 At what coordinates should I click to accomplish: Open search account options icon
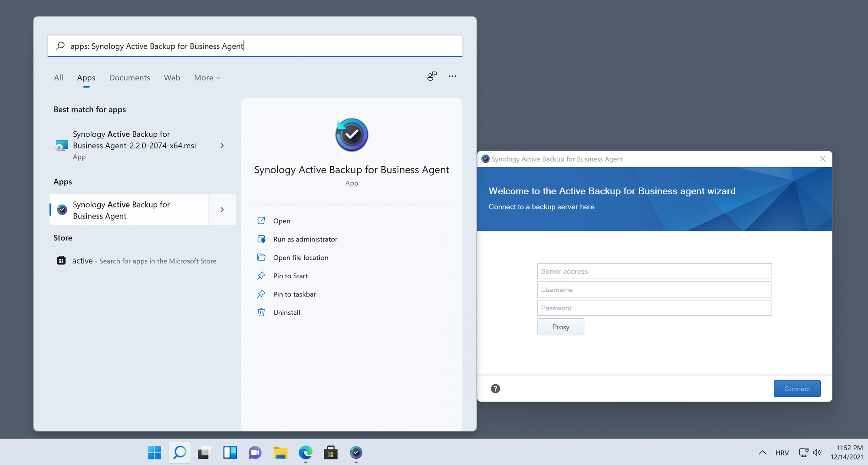tap(431, 76)
